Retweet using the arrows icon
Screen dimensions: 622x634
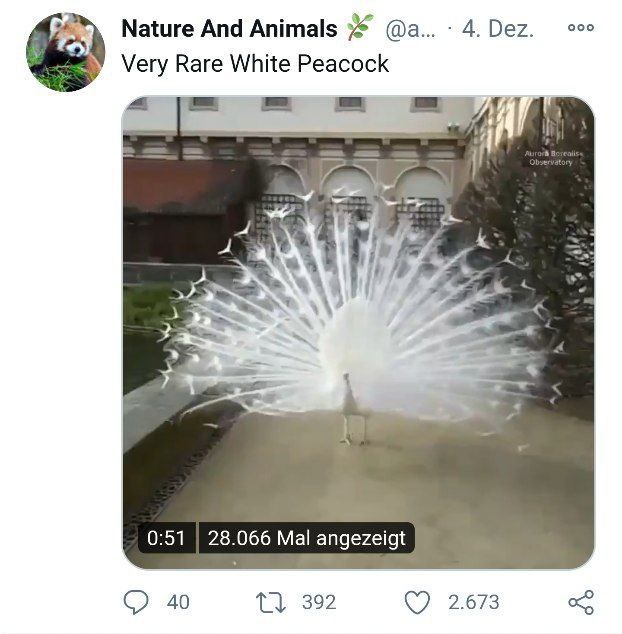[x=271, y=602]
